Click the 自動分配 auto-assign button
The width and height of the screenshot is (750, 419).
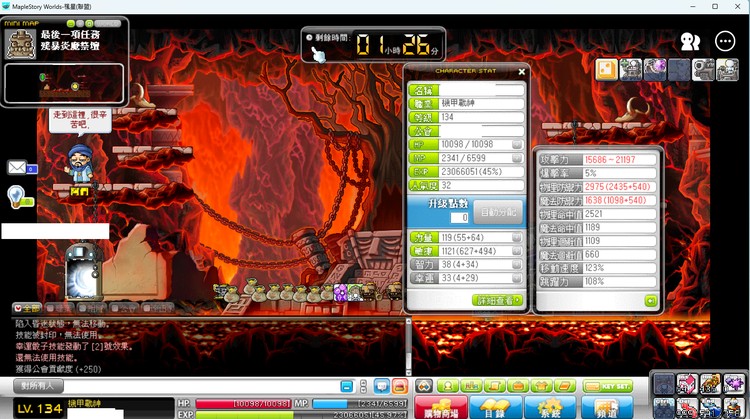click(x=498, y=212)
